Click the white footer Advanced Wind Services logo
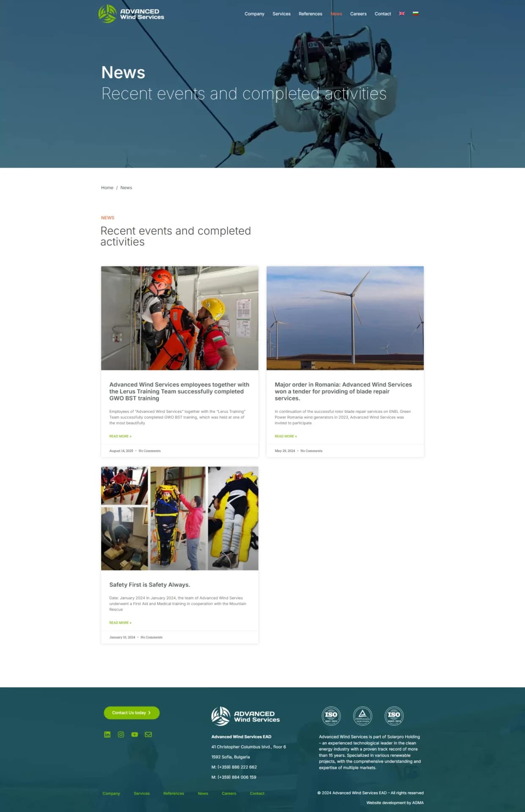525x812 pixels. (245, 716)
